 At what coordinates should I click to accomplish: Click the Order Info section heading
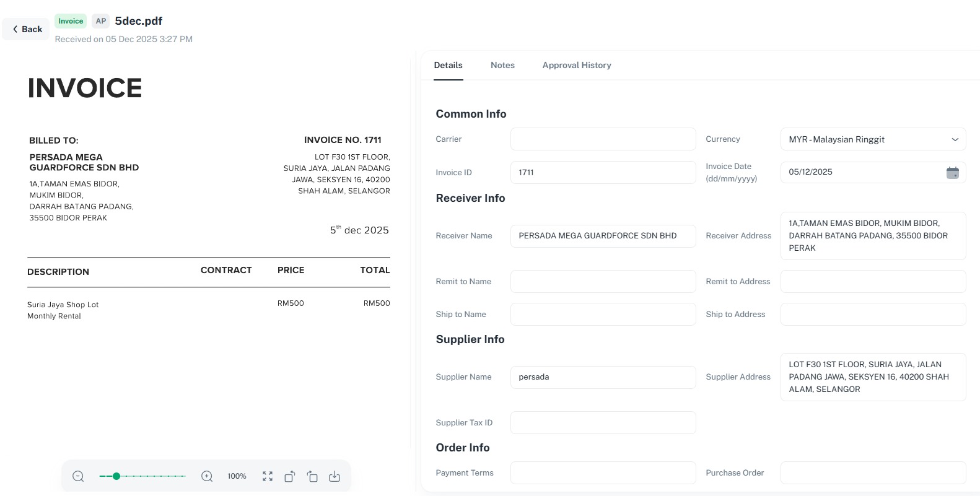(x=463, y=448)
